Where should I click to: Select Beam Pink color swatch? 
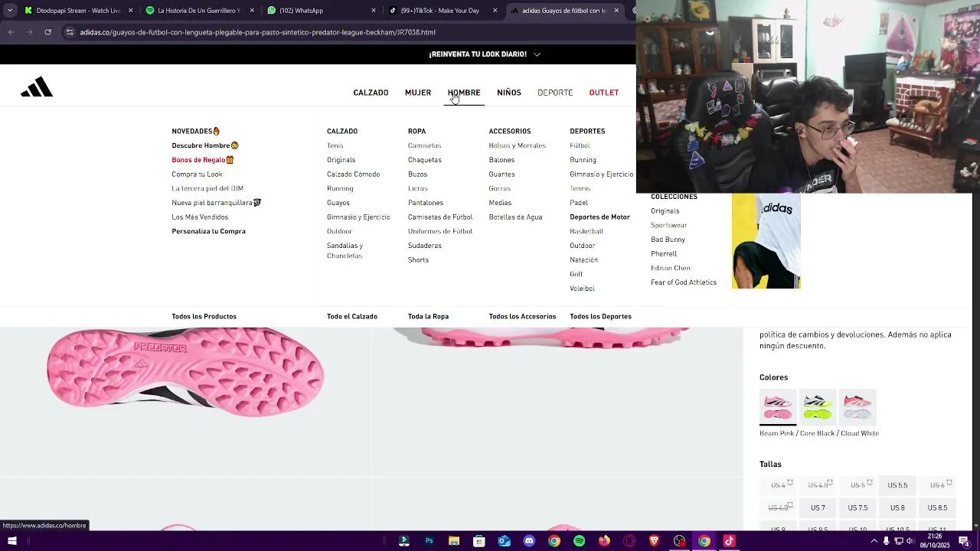point(778,406)
